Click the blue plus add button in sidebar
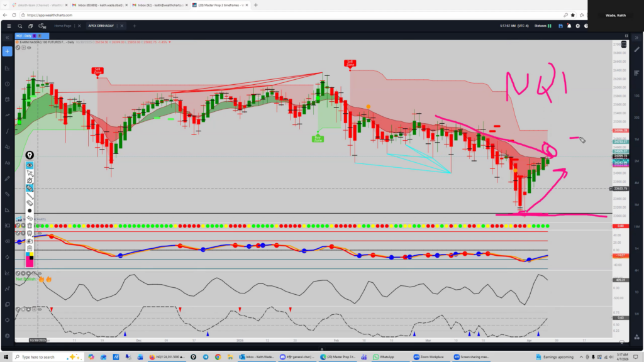This screenshot has height=362, width=644. click(7, 51)
